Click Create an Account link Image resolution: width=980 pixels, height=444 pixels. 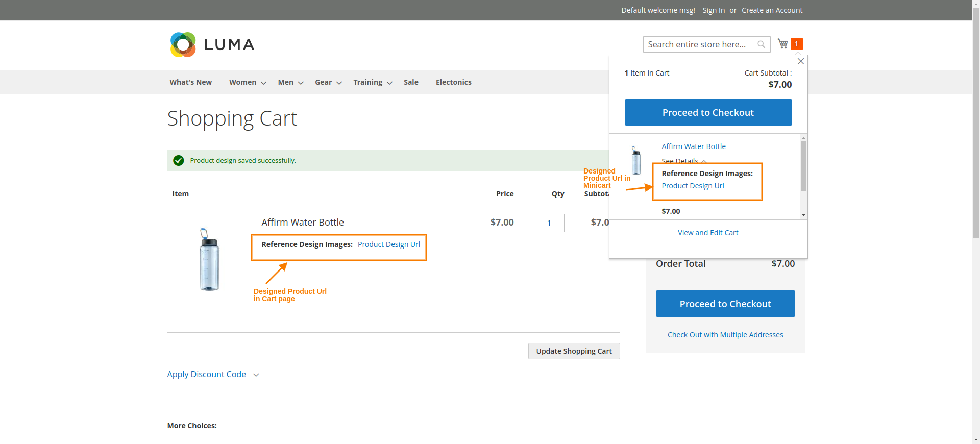772,10
